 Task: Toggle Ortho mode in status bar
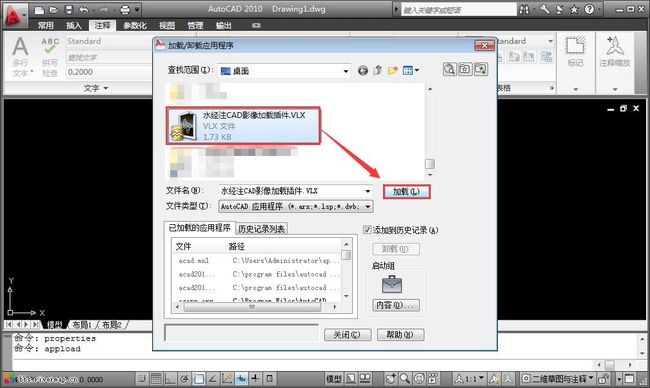point(170,378)
